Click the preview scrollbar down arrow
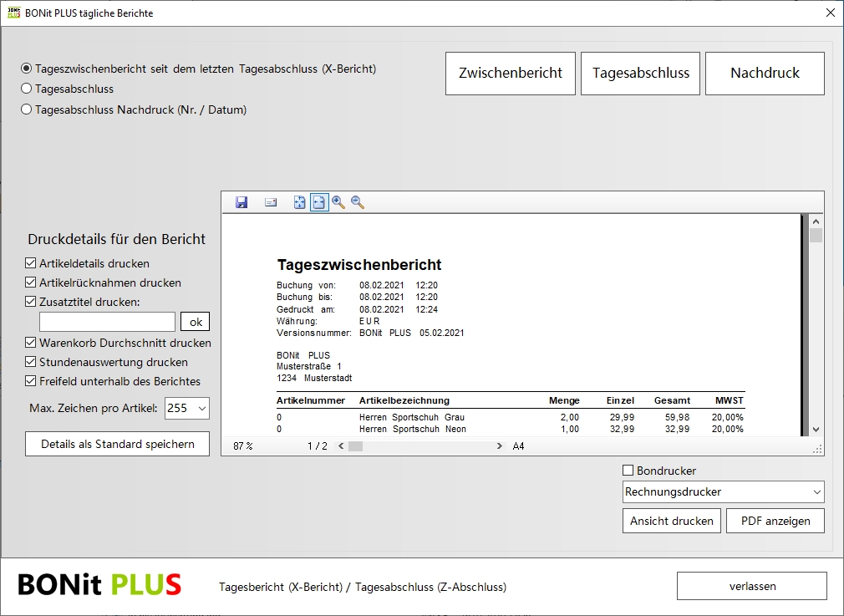 pos(816,429)
